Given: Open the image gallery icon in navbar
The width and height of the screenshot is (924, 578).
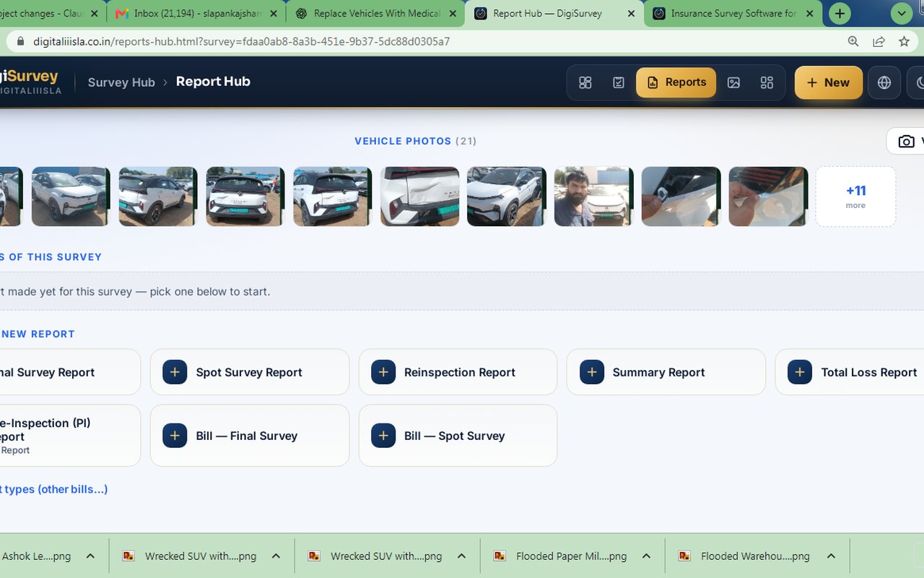Looking at the screenshot, I should [733, 82].
